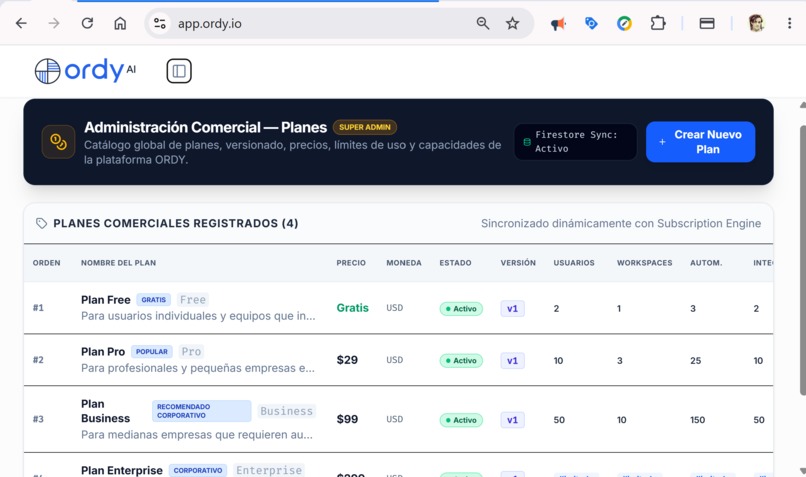Click the $29 price of Plan Pro
This screenshot has width=806, height=477.
(x=347, y=360)
